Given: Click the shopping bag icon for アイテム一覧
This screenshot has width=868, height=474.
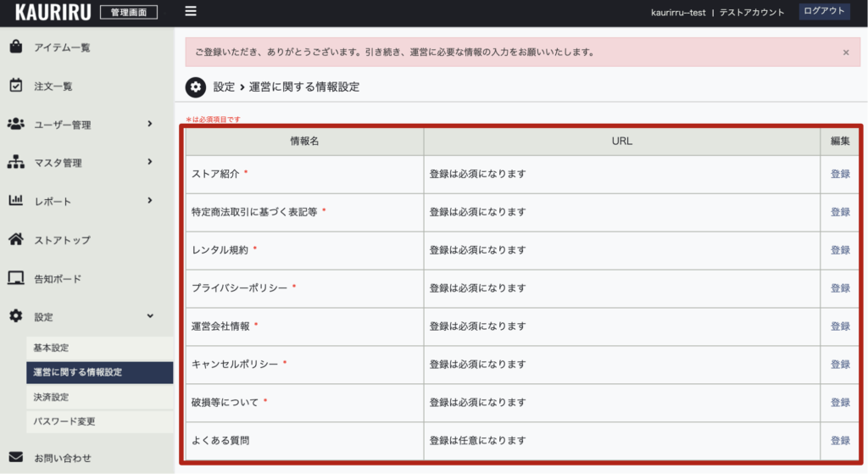Looking at the screenshot, I should coord(15,47).
